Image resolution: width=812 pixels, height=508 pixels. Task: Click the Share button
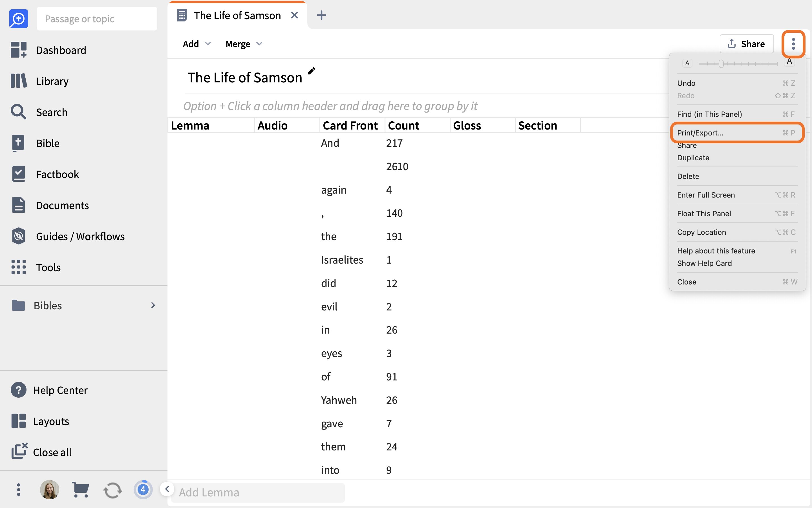746,44
